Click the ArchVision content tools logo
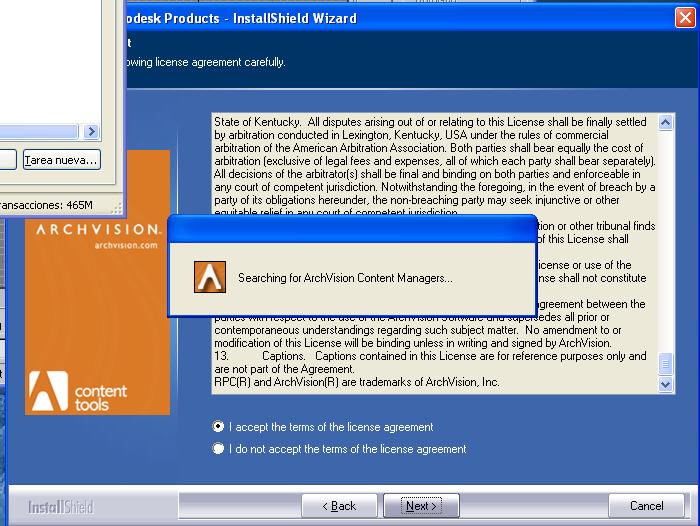700x526 pixels. click(x=78, y=392)
